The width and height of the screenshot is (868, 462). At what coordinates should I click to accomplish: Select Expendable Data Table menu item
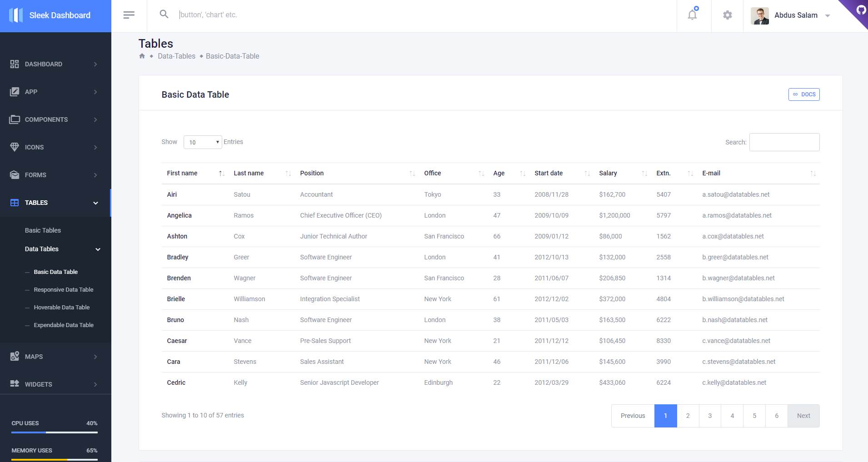click(63, 325)
